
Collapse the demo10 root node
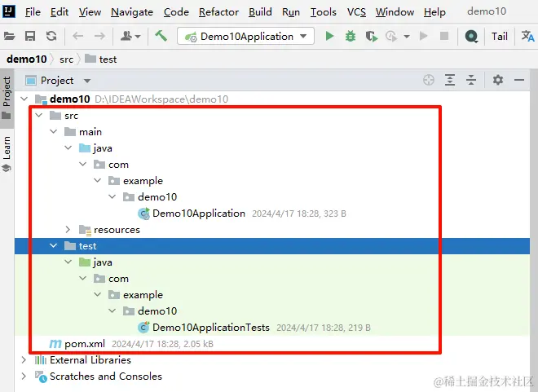click(x=24, y=99)
